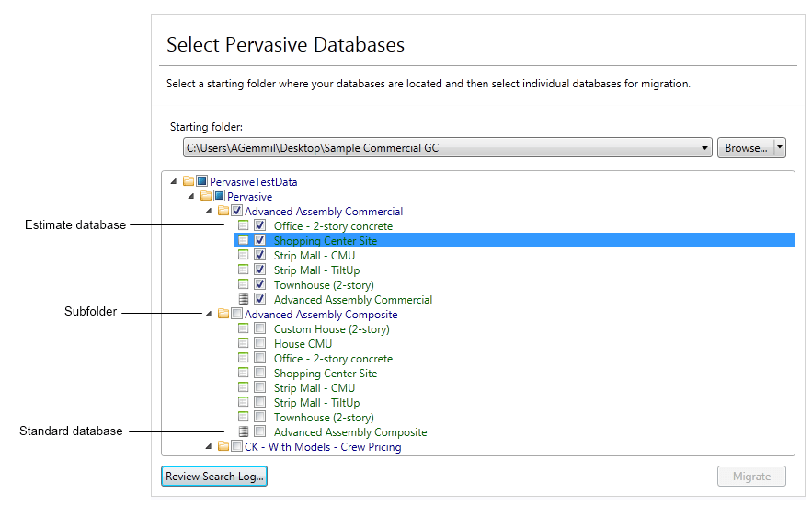This screenshot has width=812, height=506.
Task: Select the Pervasive folder label
Action: pyautogui.click(x=249, y=196)
